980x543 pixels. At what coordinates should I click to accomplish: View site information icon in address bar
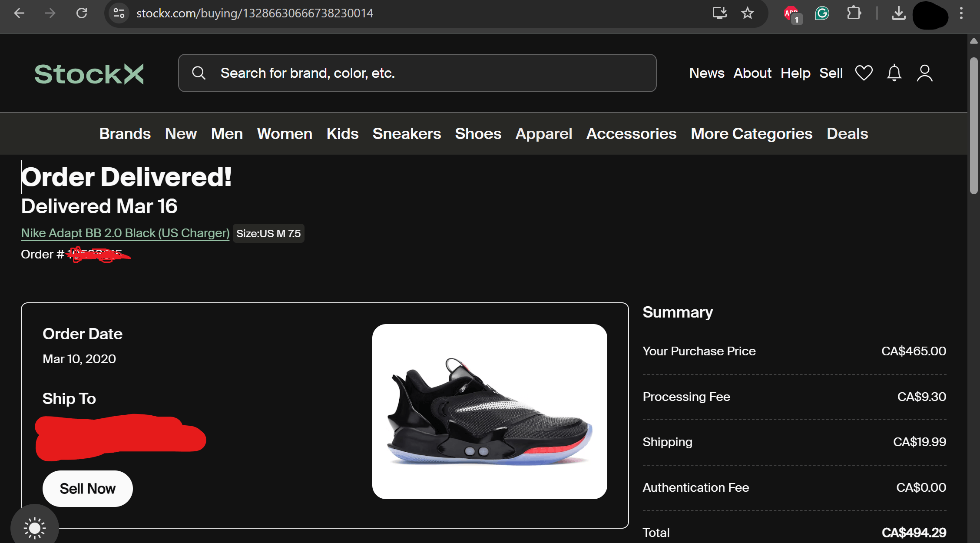point(119,13)
